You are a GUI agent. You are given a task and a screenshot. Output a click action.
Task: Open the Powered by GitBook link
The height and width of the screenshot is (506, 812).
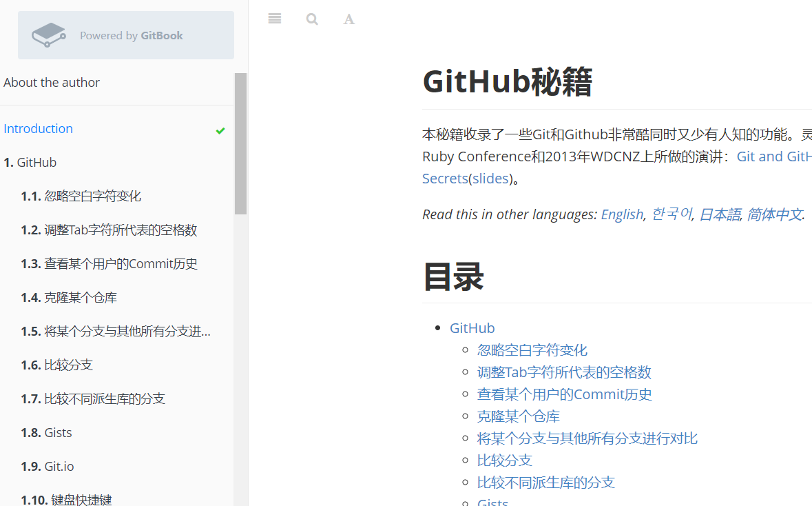[x=126, y=35]
